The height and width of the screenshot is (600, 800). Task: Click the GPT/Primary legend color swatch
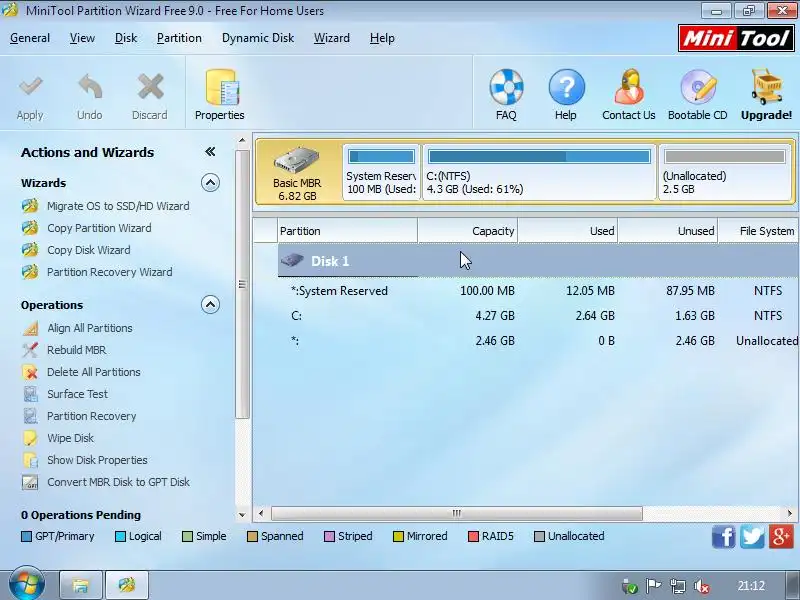27,536
